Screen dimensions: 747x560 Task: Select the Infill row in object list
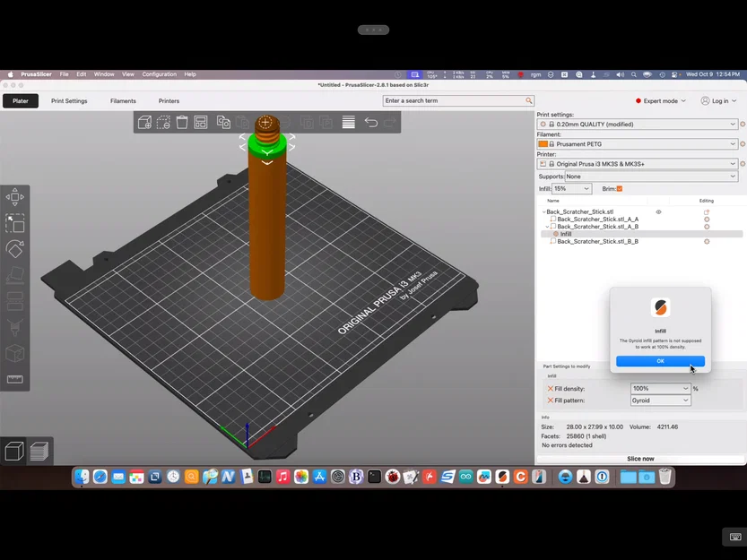pyautogui.click(x=642, y=234)
